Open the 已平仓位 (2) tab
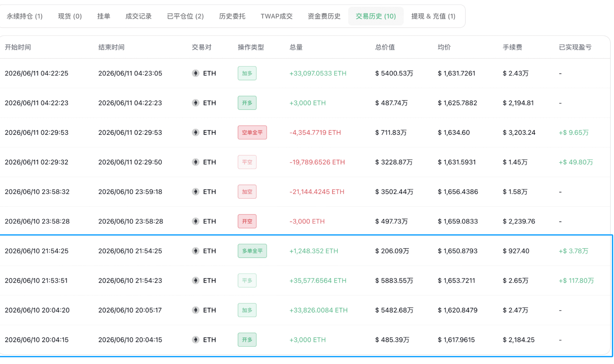Viewport: 614px width, 364px height. [x=185, y=16]
